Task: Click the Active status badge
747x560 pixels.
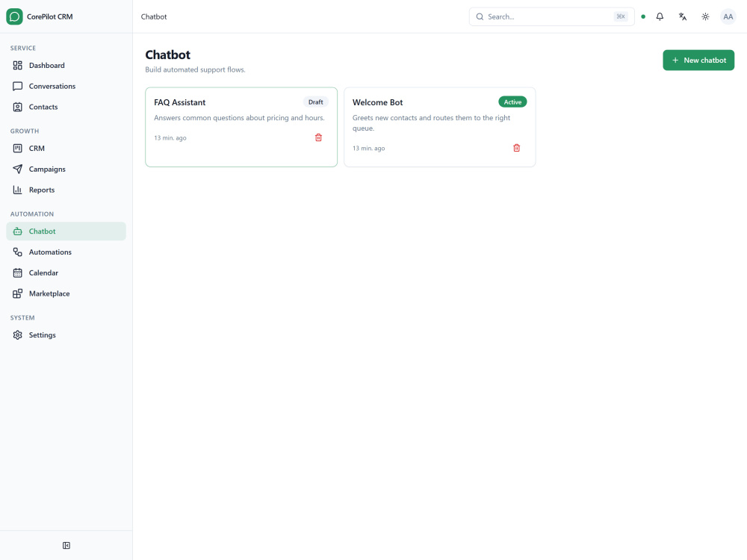Action: 512,102
